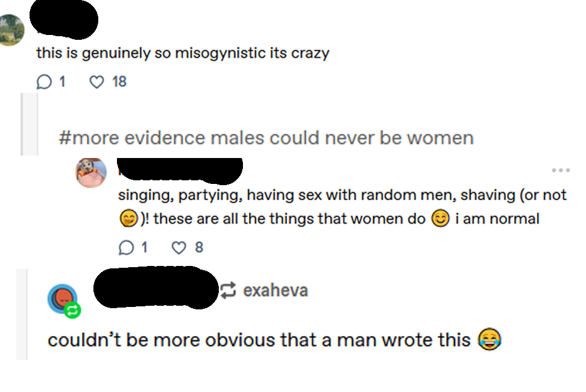Click the reblog arrows icon beside exaheva
Image resolution: width=586 pixels, height=392 pixels.
click(x=228, y=291)
